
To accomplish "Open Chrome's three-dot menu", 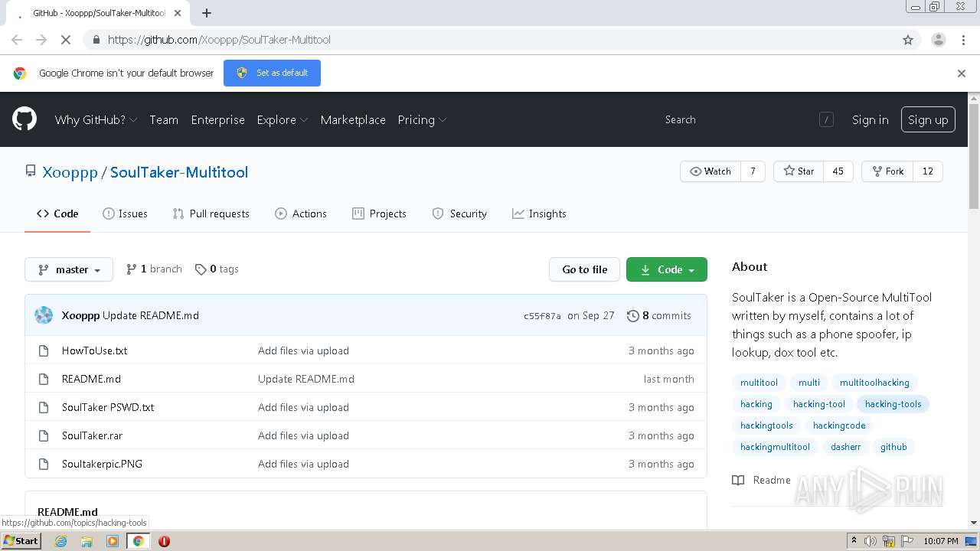I will tap(962, 40).
